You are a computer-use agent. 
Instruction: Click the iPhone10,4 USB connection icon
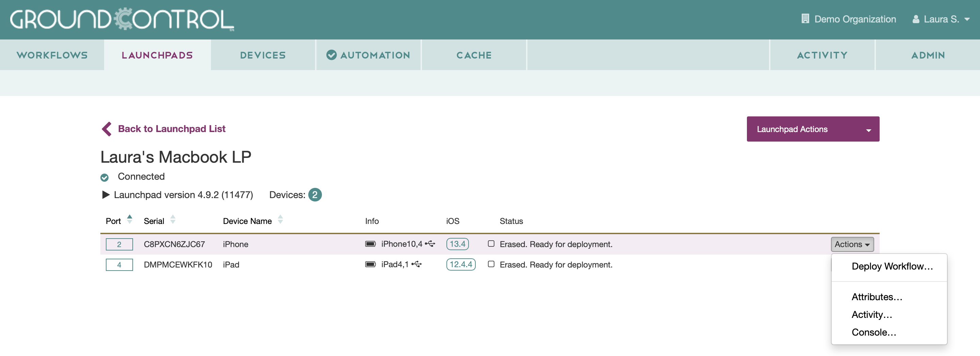pyautogui.click(x=430, y=244)
